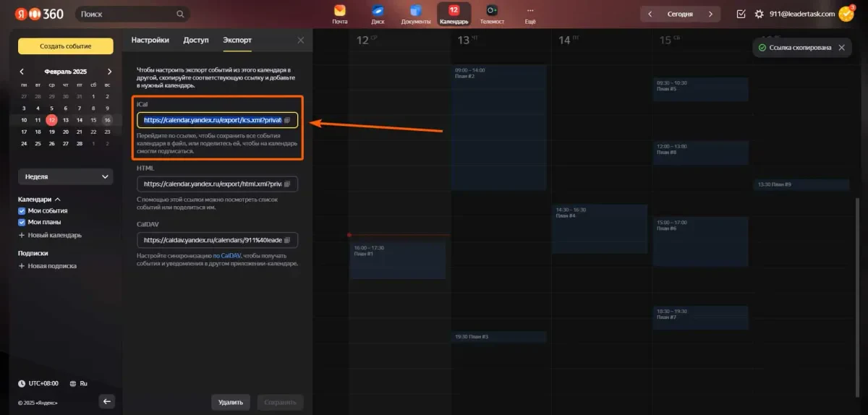Copy the iCal export link

(x=287, y=120)
